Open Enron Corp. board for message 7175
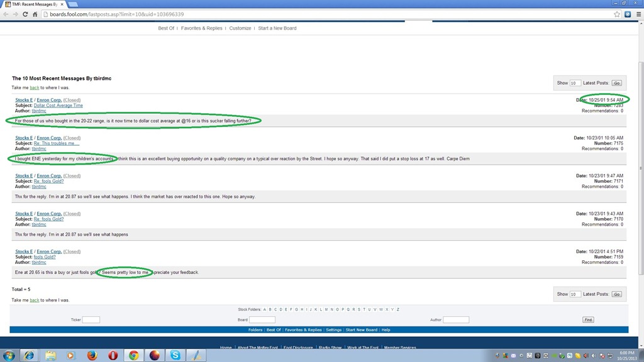 click(49, 138)
